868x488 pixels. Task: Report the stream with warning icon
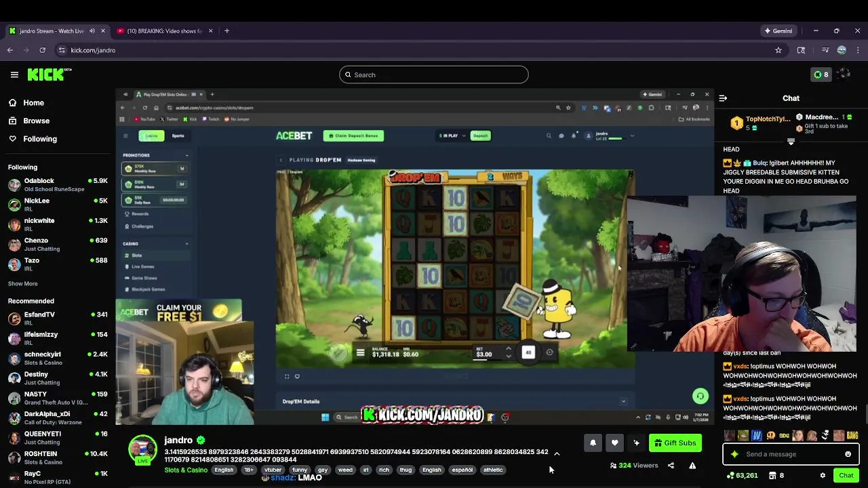692,466
